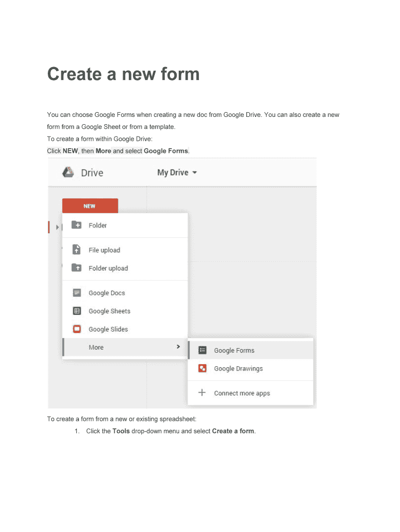400x532 pixels.
Task: Click the Google Forms icon
Action: point(202,351)
